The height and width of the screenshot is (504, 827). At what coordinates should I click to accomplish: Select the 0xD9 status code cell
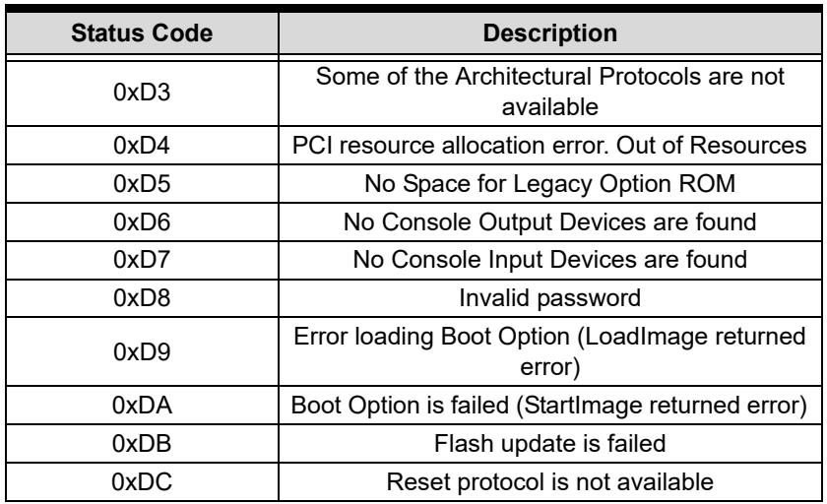coord(142,351)
